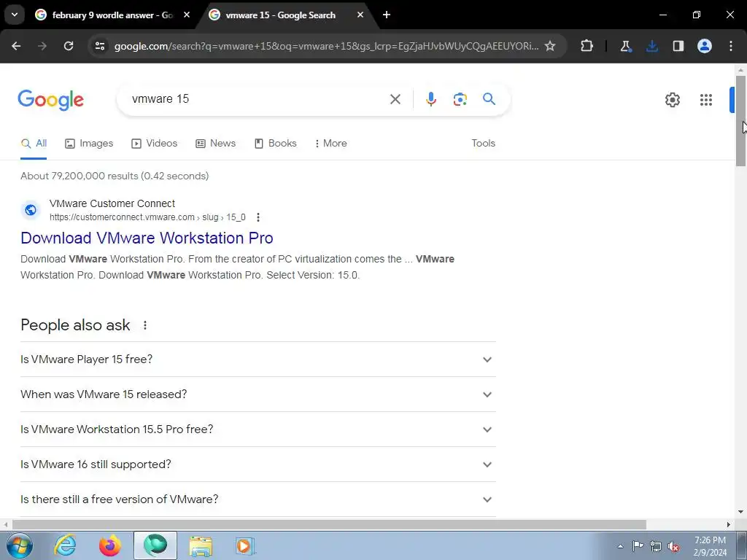Switch to Books results
The height and width of the screenshot is (560, 747).
pyautogui.click(x=275, y=144)
